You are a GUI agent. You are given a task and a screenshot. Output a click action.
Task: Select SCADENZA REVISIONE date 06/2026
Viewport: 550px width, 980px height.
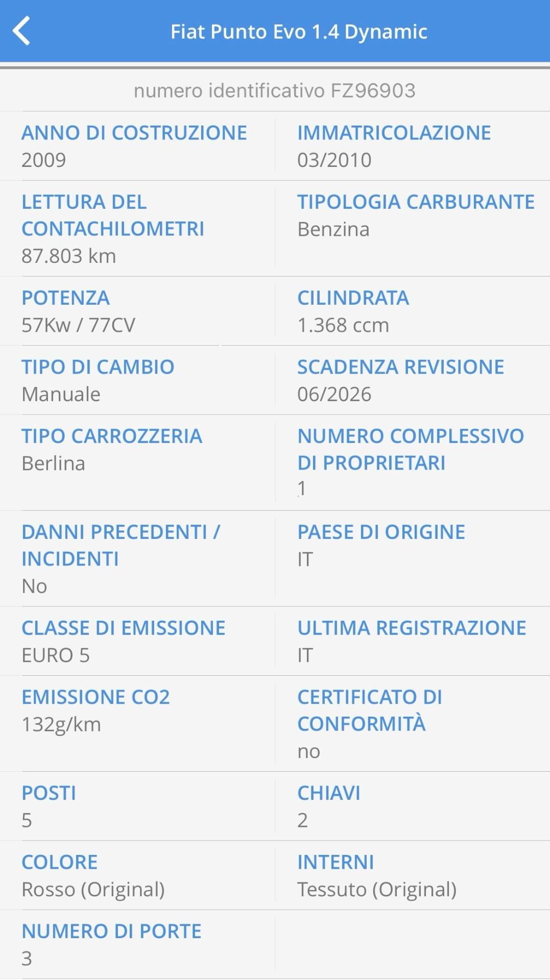tap(401, 379)
